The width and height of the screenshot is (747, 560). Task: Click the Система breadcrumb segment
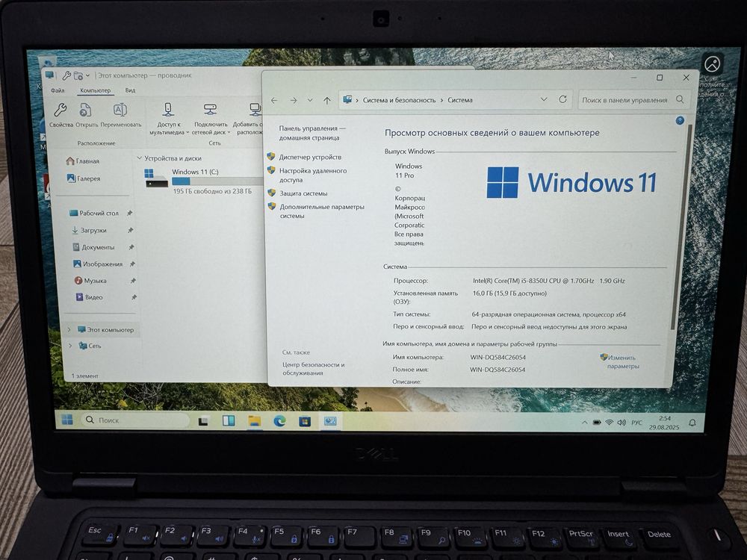pyautogui.click(x=460, y=100)
